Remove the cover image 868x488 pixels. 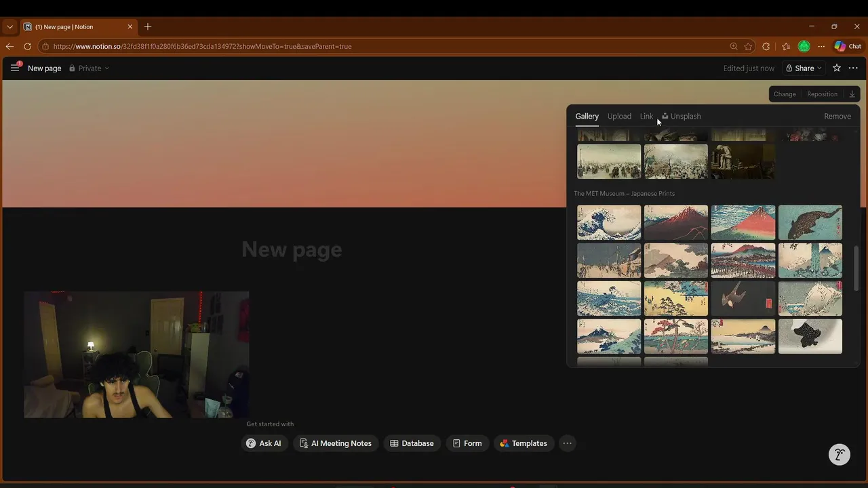click(837, 116)
